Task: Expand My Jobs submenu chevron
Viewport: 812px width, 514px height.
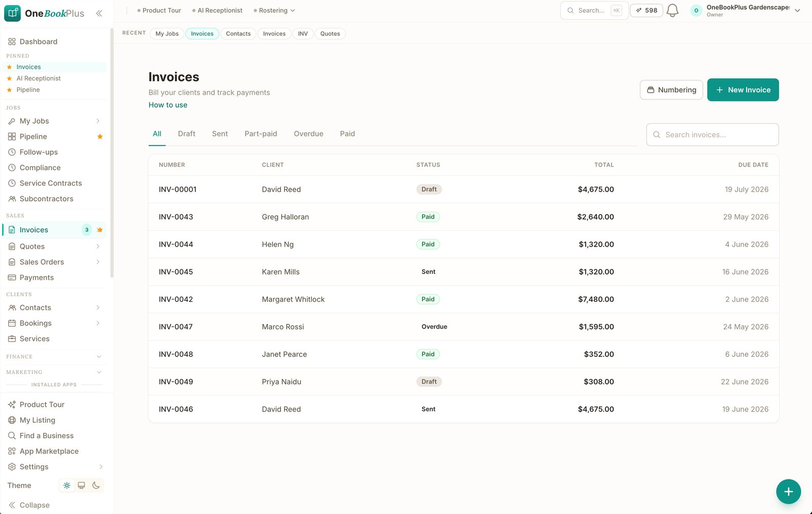Action: [98, 121]
